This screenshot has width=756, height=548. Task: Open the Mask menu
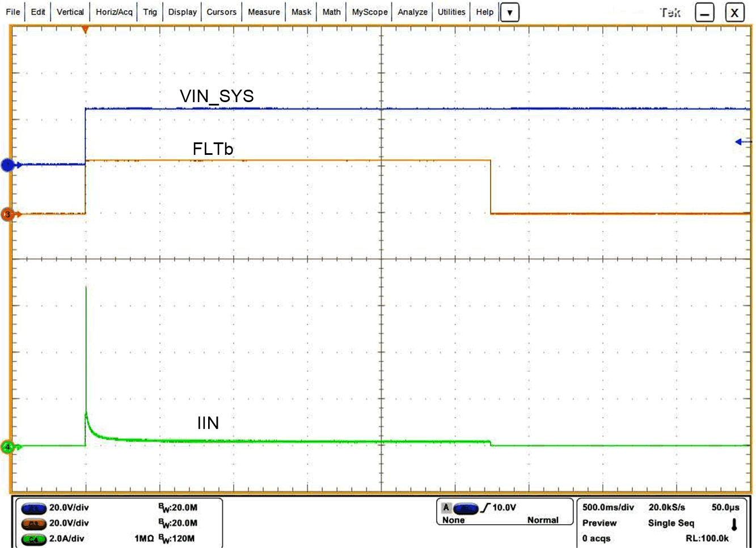301,12
